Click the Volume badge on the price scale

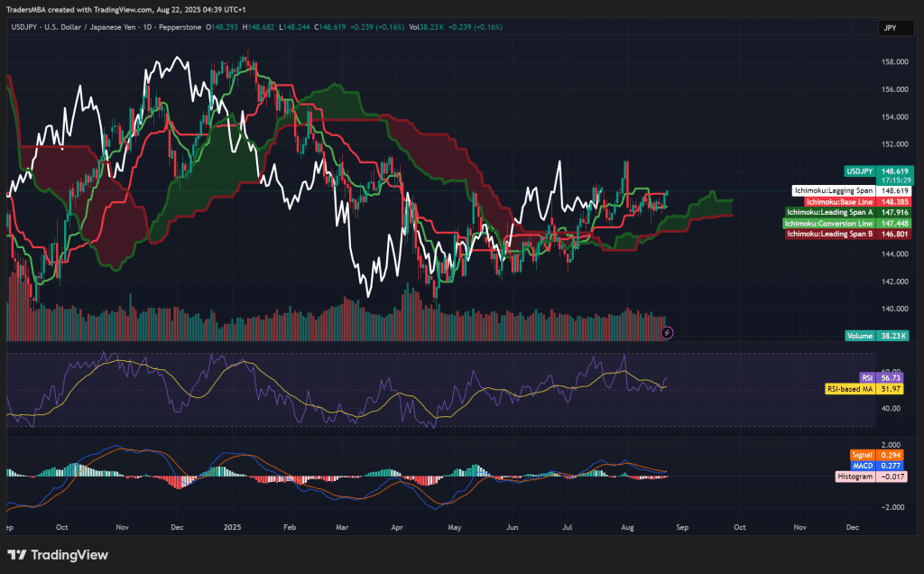click(x=859, y=335)
